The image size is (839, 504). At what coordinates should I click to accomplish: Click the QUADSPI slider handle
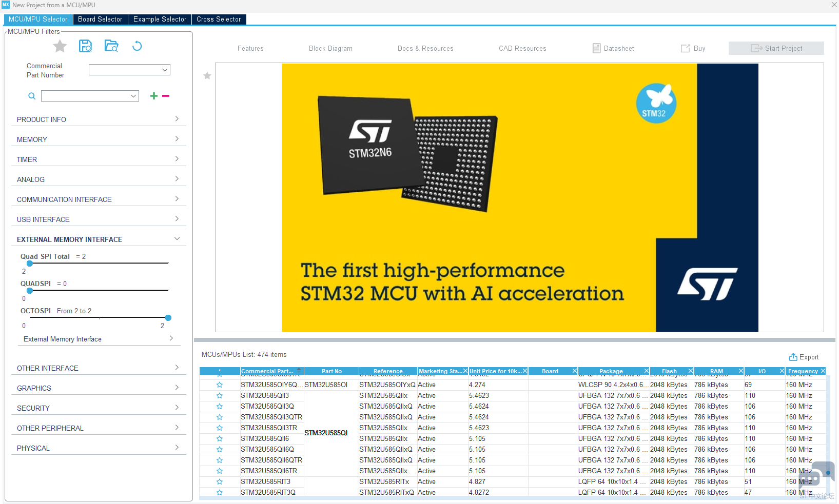pos(30,291)
